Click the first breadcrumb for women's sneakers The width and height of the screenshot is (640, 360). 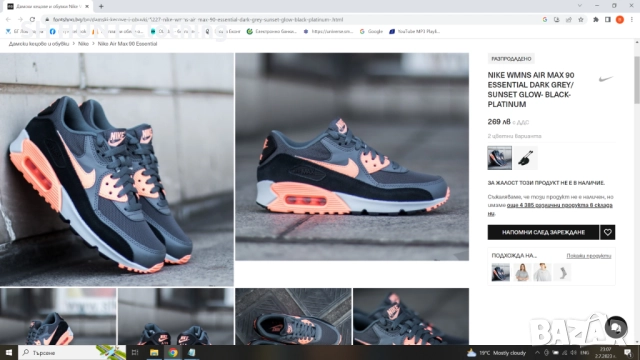pos(39,44)
